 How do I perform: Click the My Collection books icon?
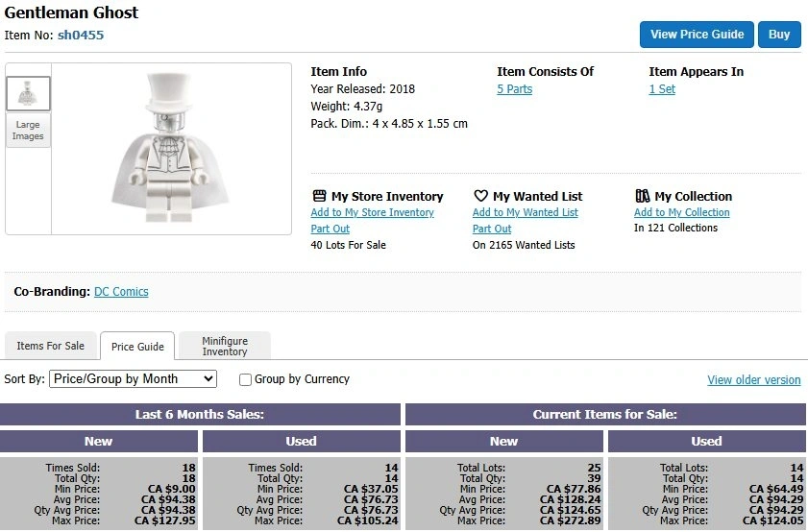click(x=642, y=196)
